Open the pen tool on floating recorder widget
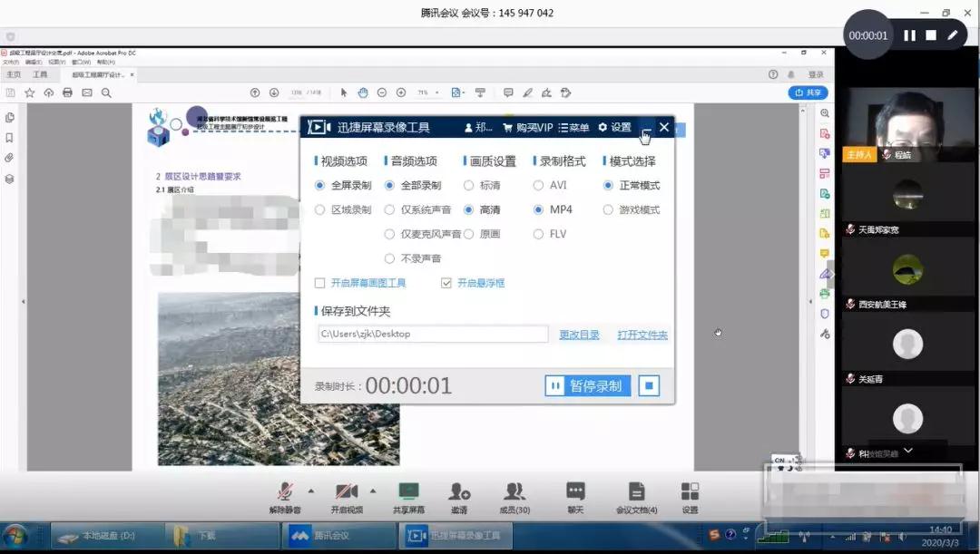Viewport: 980px width, 554px height. pos(953,35)
